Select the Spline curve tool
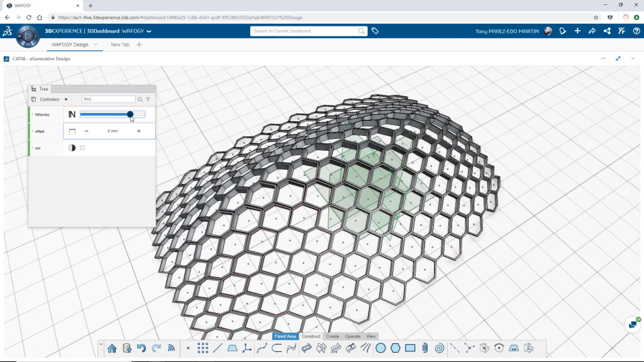Screen dimensions: 644x362 [x=262, y=348]
